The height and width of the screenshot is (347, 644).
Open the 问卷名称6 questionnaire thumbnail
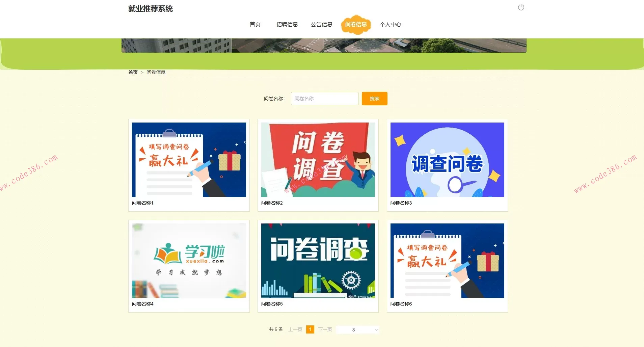447,261
